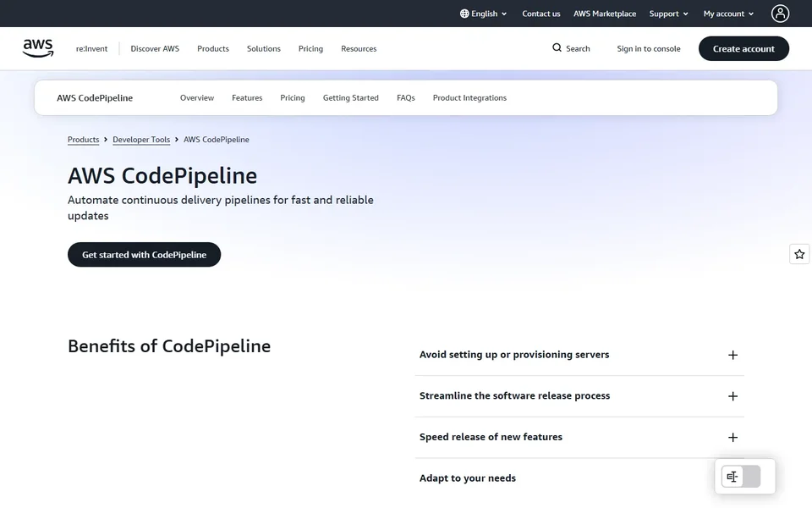Open the FAQs tab
The height and width of the screenshot is (508, 812).
tap(406, 97)
